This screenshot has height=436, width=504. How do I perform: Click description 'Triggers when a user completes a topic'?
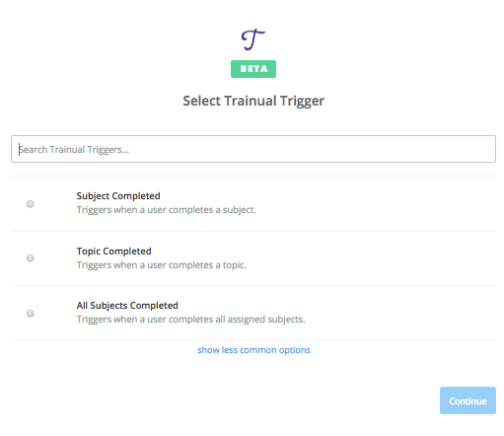click(162, 265)
